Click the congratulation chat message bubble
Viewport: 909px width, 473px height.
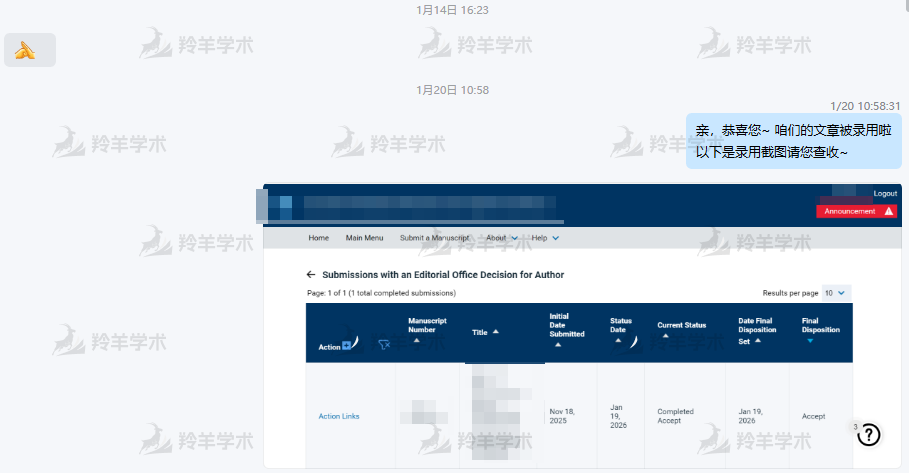[793, 141]
